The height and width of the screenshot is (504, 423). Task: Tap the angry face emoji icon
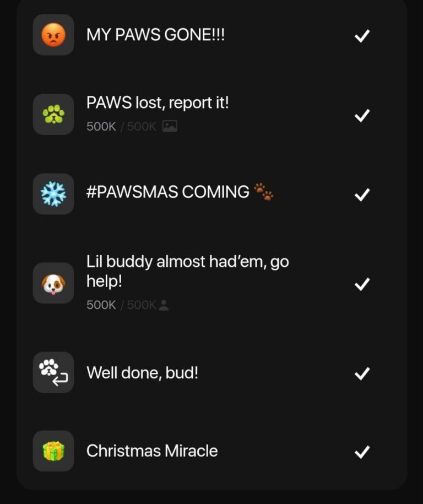[x=53, y=35]
